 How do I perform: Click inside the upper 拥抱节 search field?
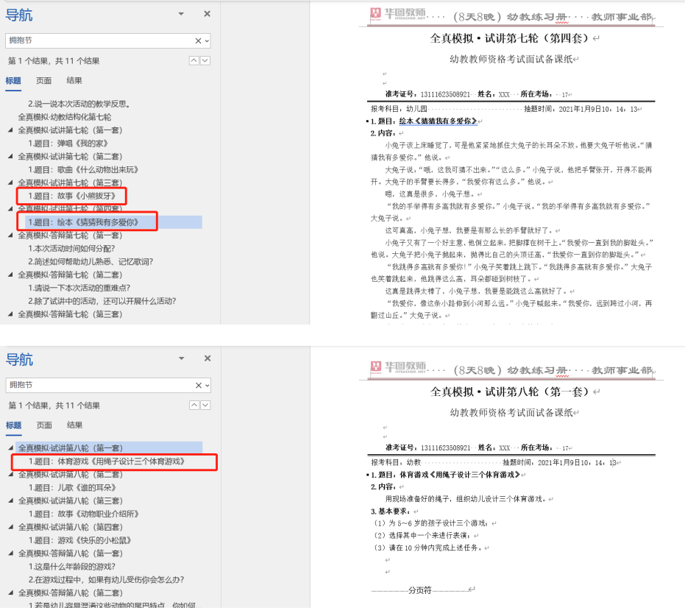(96, 41)
